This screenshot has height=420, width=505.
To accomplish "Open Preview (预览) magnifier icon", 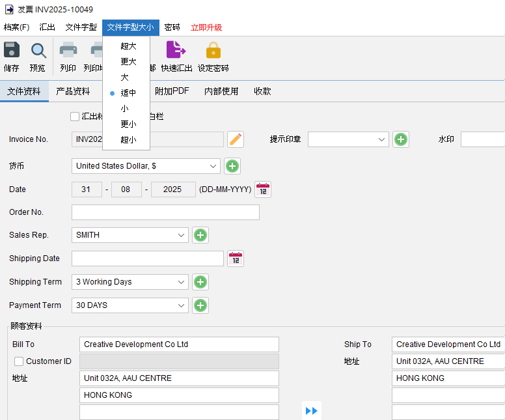I will pos(38,51).
